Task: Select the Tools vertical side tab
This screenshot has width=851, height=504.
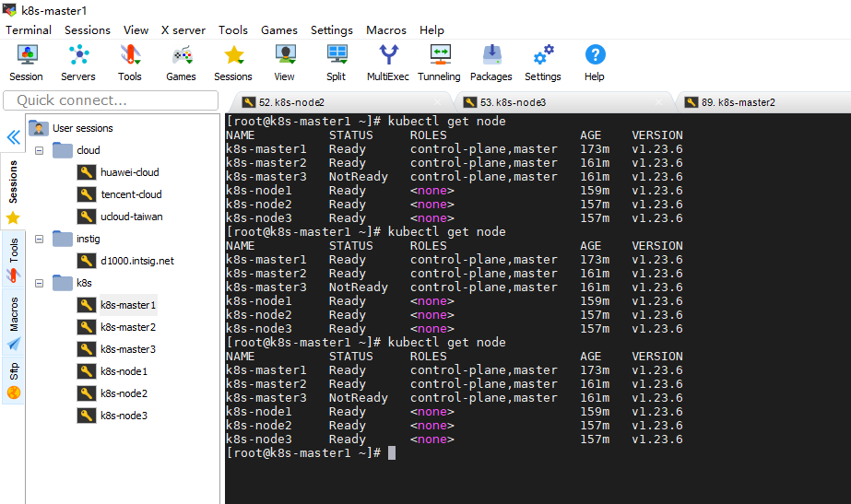Action: (13, 259)
